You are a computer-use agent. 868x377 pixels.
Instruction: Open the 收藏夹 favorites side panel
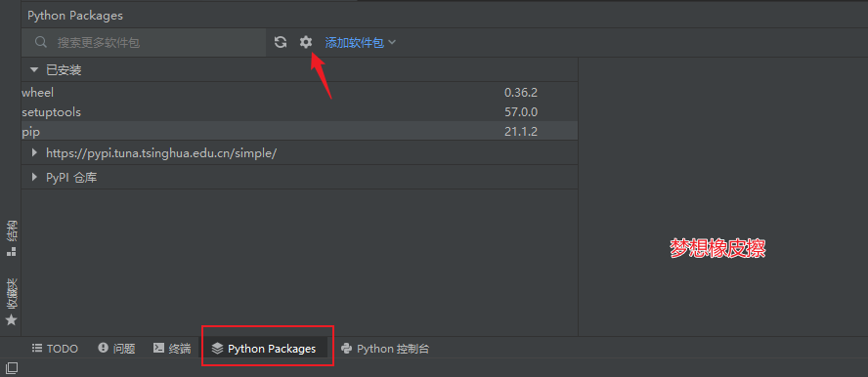pyautogui.click(x=11, y=302)
